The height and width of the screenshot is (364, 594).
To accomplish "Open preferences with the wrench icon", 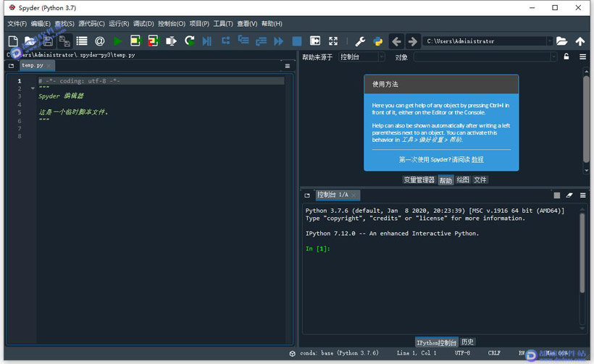I will coord(360,41).
